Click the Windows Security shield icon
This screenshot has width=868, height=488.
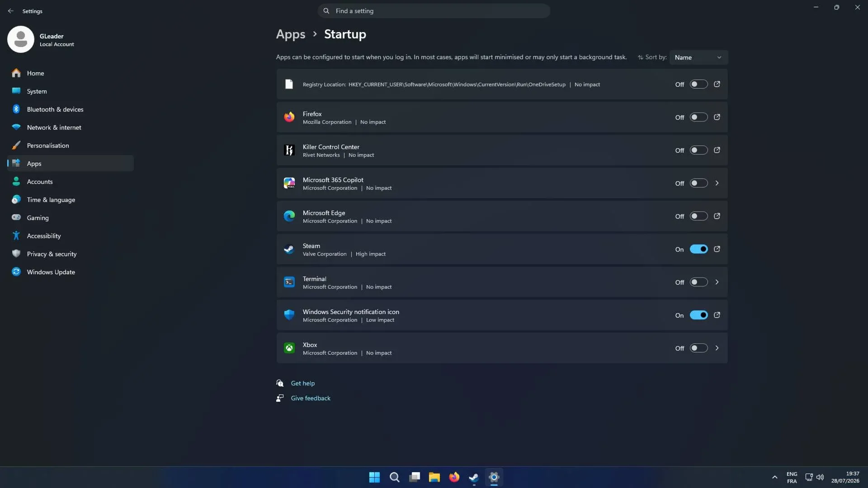289,315
